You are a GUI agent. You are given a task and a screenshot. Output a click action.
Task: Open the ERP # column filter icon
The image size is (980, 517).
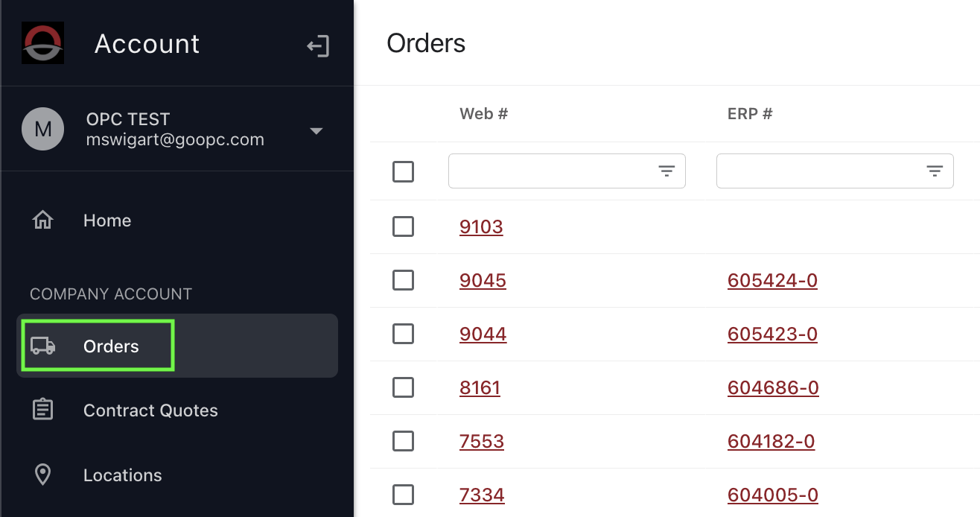coord(935,171)
